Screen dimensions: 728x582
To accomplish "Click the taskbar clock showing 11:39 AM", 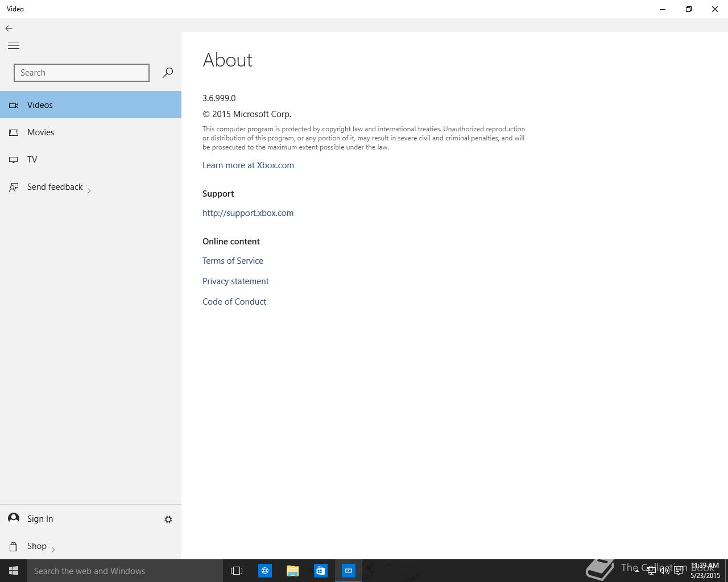I will click(705, 571).
